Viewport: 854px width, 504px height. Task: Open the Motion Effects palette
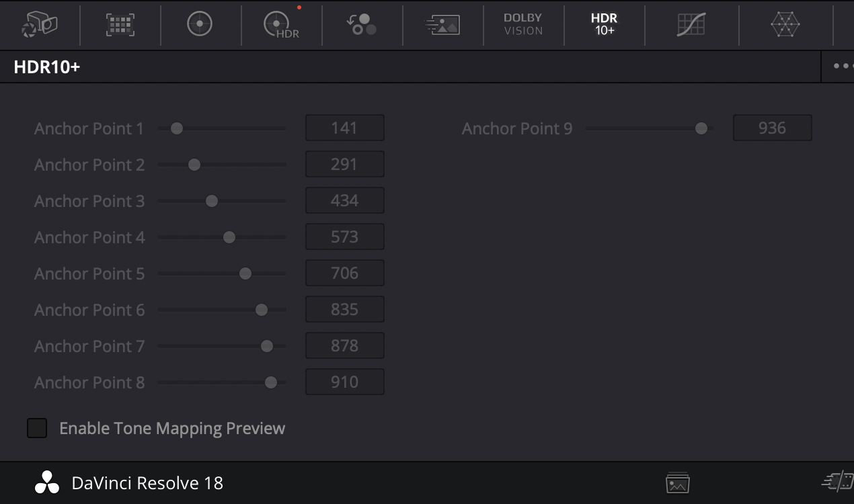tap(442, 25)
